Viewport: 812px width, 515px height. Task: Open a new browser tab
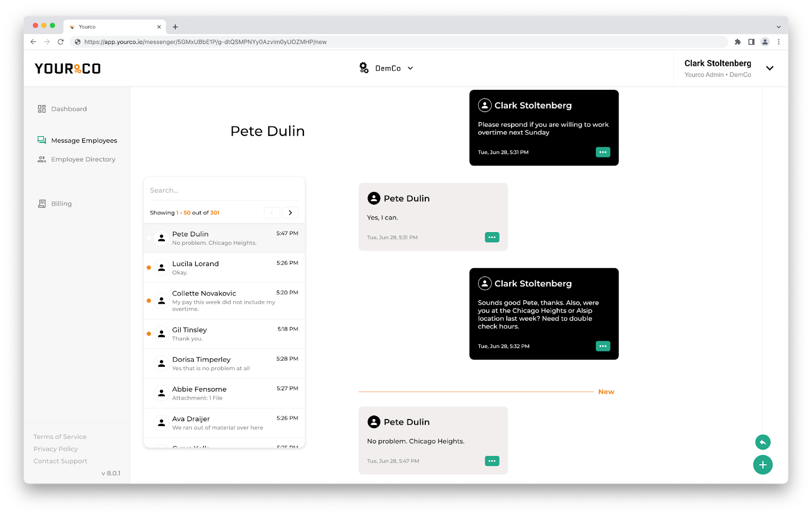coord(175,27)
